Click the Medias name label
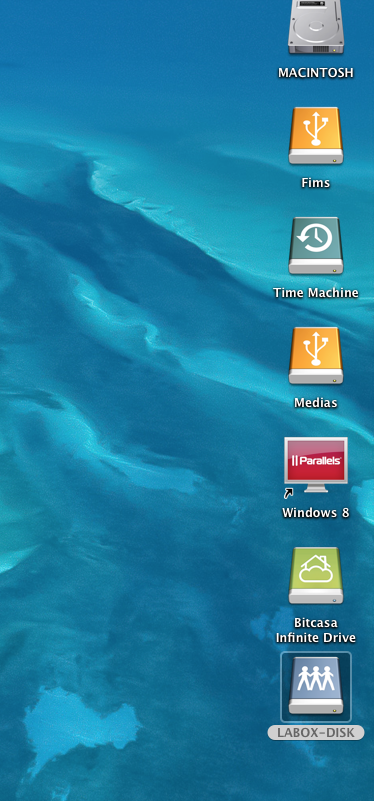The width and height of the screenshot is (374, 801). (x=316, y=403)
